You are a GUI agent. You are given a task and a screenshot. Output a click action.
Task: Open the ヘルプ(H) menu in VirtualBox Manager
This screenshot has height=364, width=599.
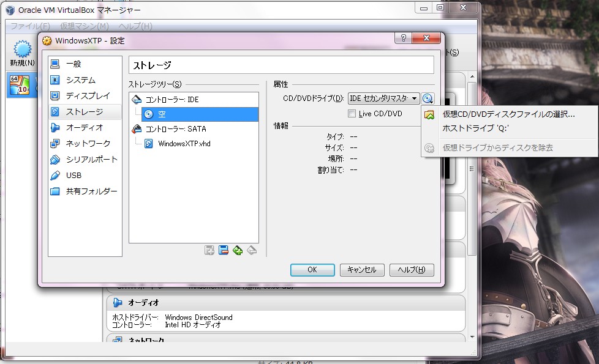pyautogui.click(x=135, y=26)
